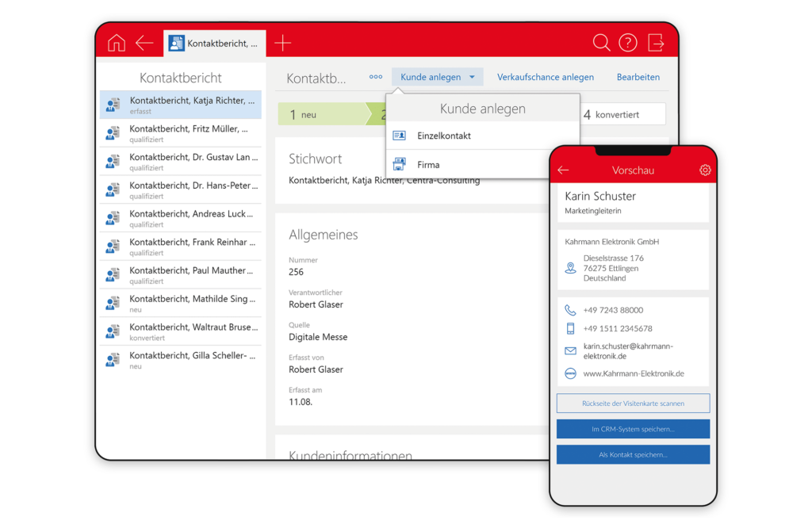Click the Bearbeiten button
The image size is (812, 528).
point(638,77)
